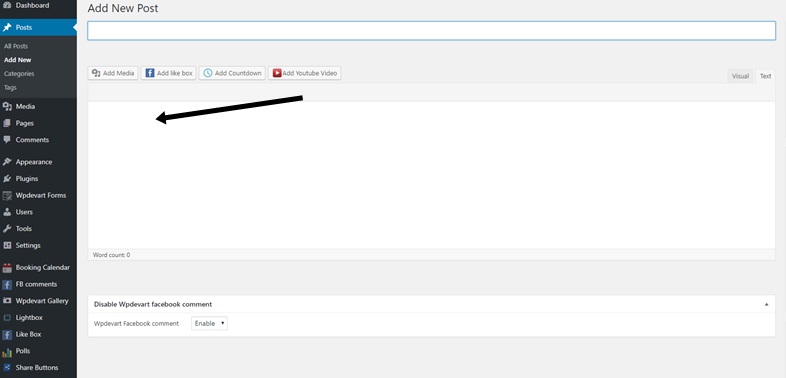Click the Booking Calendar icon
786x378 pixels.
7,268
